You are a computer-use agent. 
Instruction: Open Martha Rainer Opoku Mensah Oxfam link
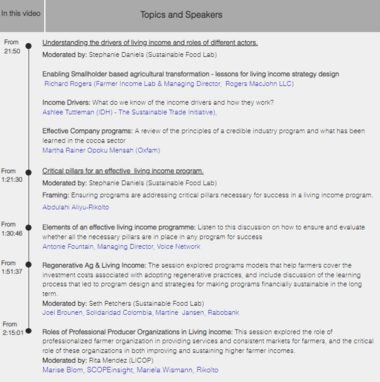click(101, 150)
